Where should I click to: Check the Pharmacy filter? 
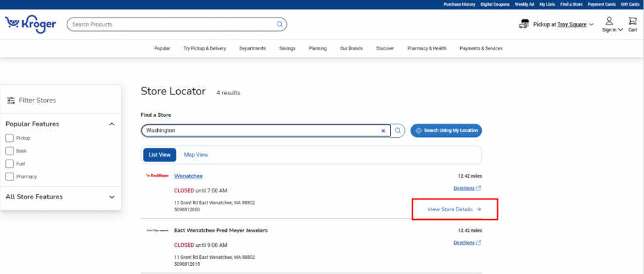(9, 177)
